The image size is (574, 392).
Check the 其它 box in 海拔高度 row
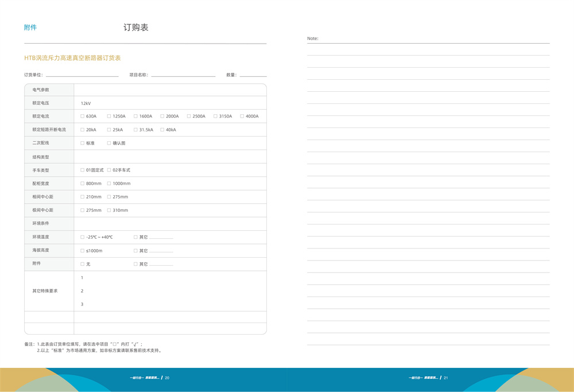[x=135, y=251]
